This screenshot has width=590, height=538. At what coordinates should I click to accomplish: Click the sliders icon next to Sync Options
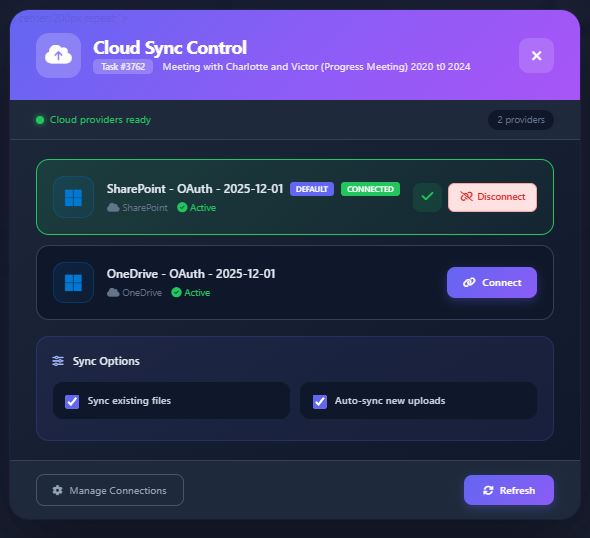pos(58,361)
